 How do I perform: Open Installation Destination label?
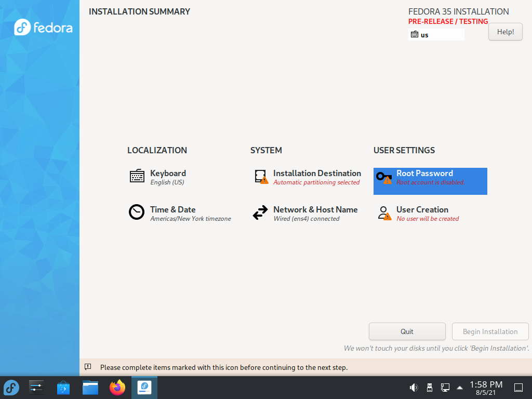coord(317,174)
